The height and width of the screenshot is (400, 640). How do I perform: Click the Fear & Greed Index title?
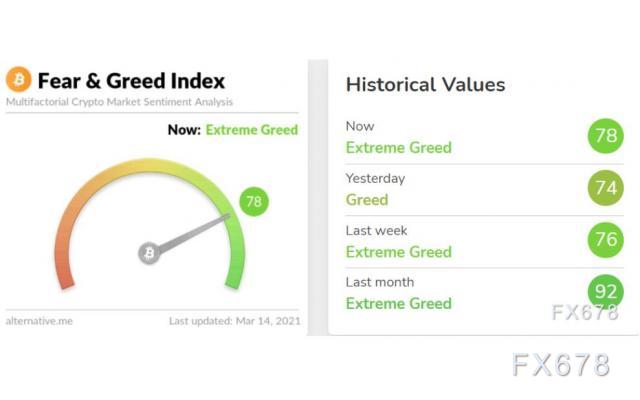[131, 81]
